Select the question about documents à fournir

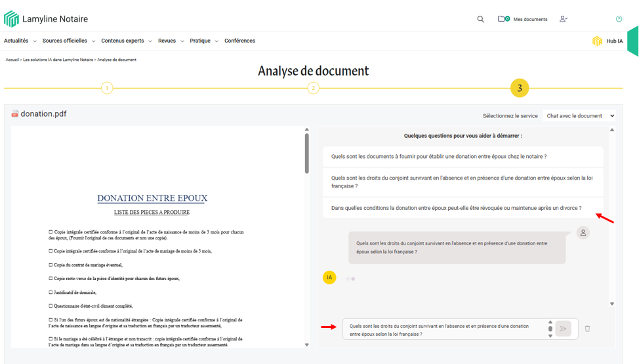pos(438,157)
